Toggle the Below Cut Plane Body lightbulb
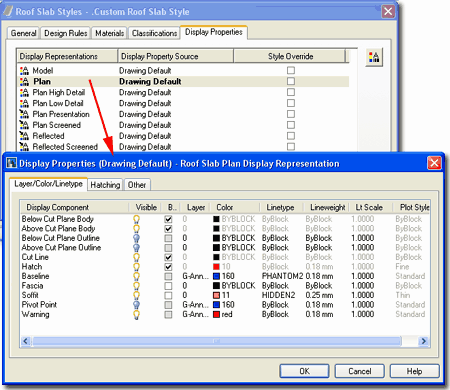The image size is (450, 390). coord(136,219)
